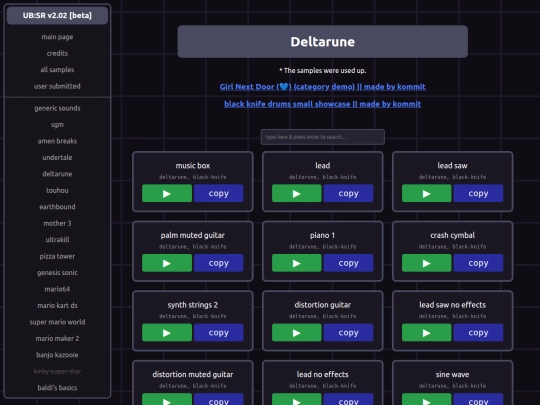The image size is (540, 405).
Task: Open user submitted samples
Action: [57, 86]
